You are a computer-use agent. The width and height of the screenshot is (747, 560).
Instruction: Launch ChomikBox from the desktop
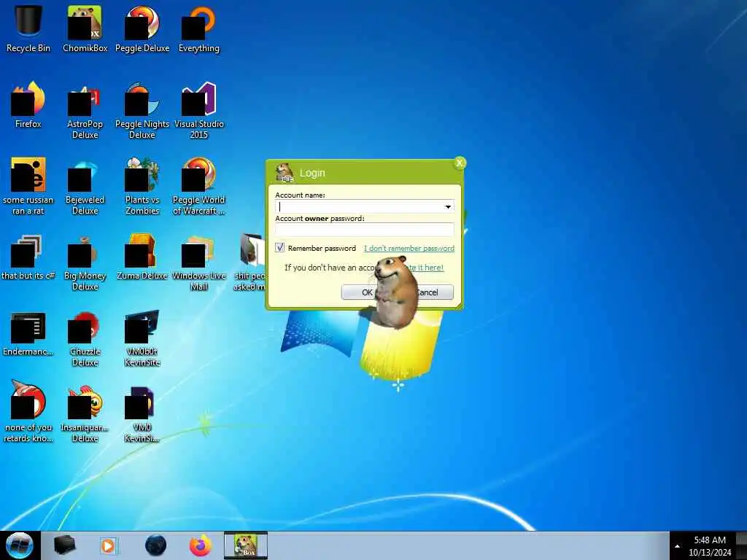85,28
